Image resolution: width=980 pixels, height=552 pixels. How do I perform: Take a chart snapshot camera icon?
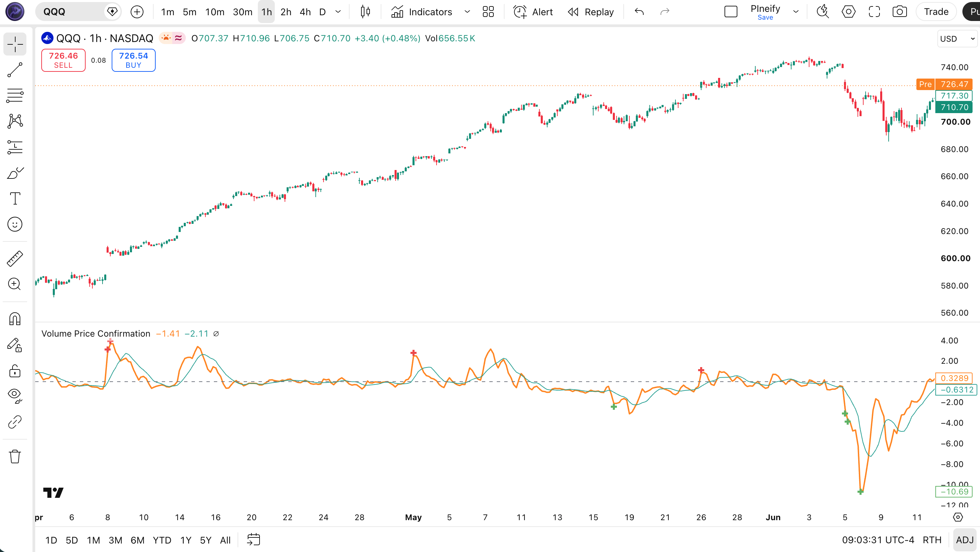[900, 12]
